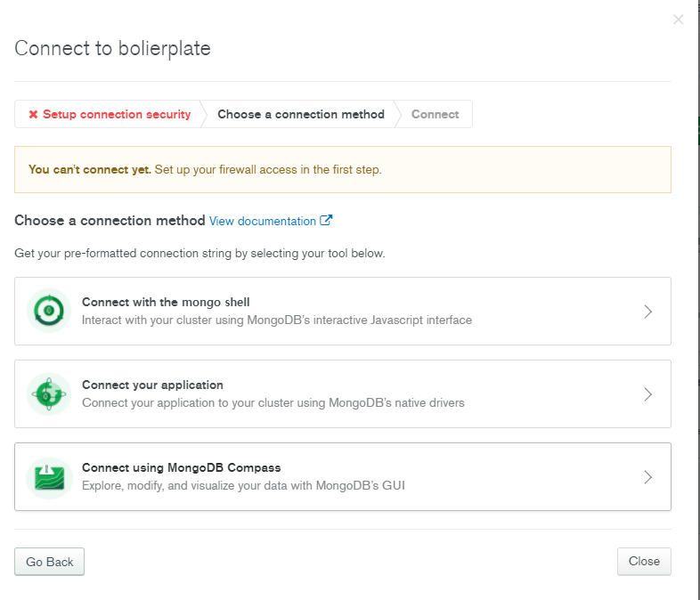Viewport: 700px width, 600px height.
Task: Open the MongoDB Compass option using its arrow
Action: [648, 477]
